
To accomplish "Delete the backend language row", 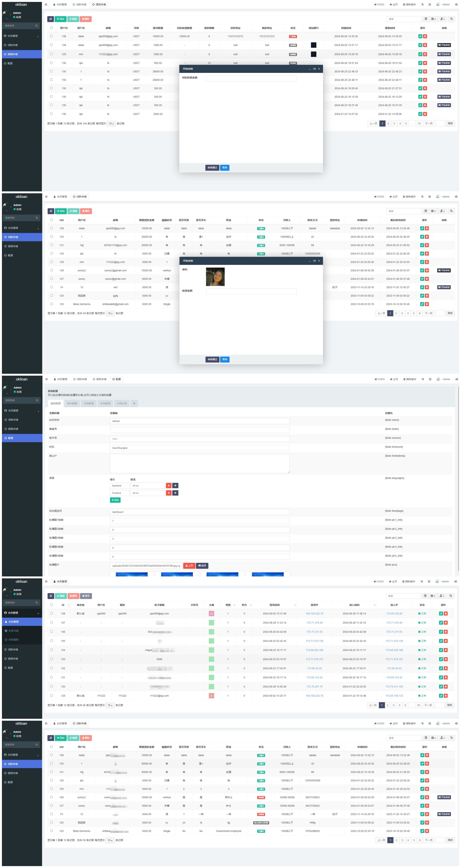I will (x=169, y=486).
